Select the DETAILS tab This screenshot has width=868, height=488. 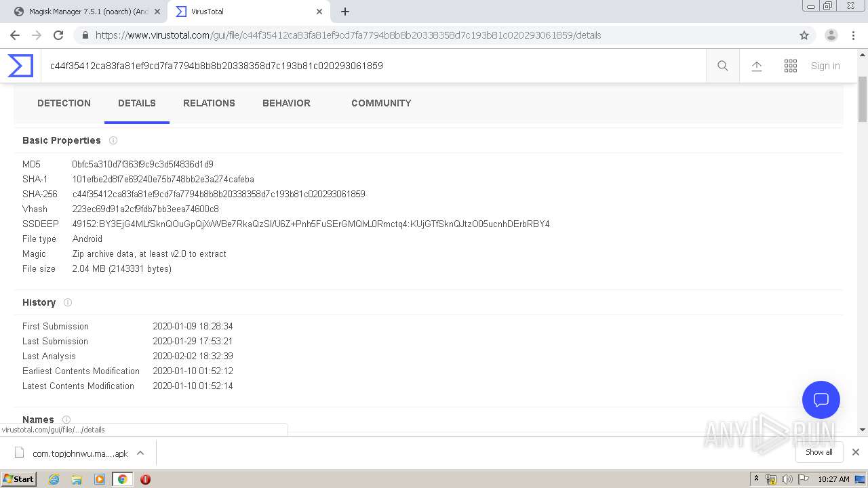point(137,103)
